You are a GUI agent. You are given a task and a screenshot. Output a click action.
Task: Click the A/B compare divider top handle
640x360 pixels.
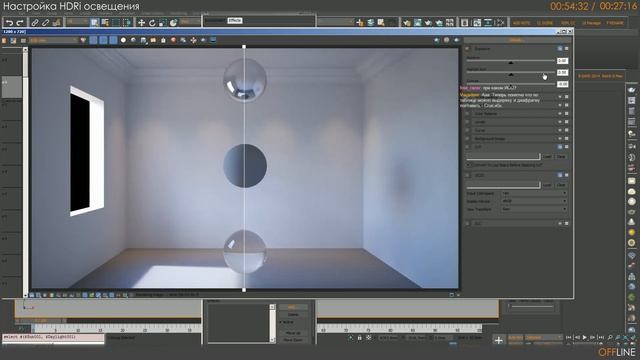(x=244, y=47)
